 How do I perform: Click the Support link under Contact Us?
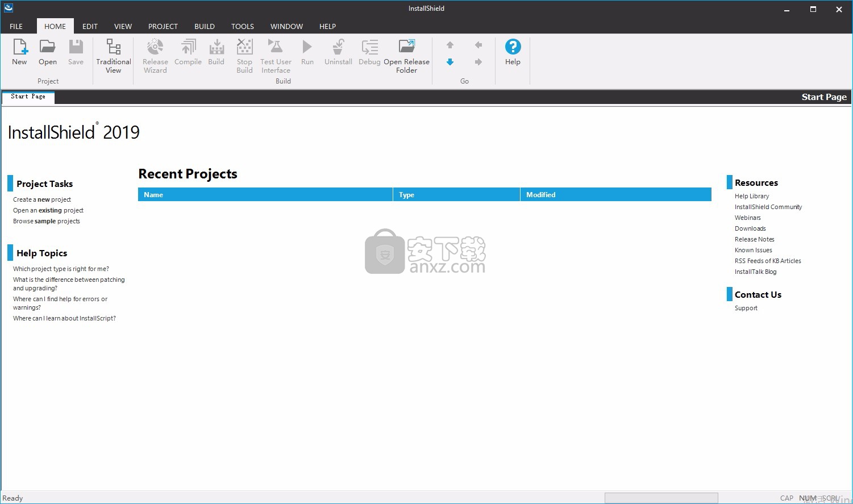(746, 308)
